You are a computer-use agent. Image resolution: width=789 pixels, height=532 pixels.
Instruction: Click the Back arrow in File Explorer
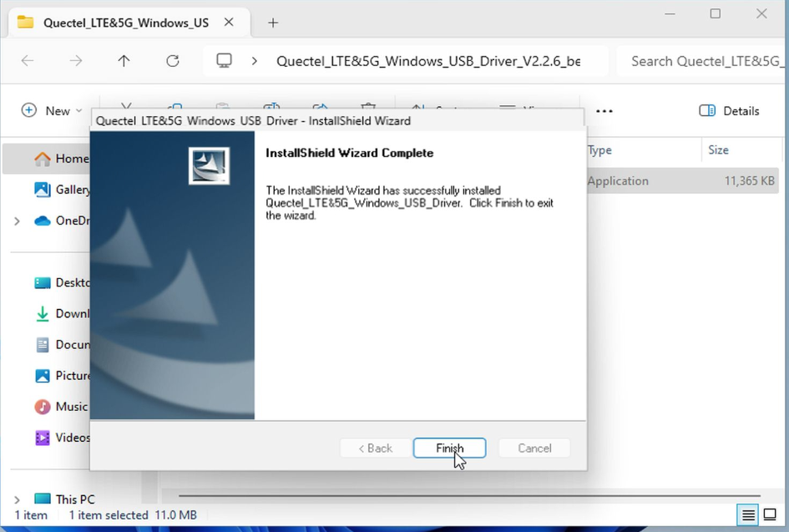coord(28,61)
